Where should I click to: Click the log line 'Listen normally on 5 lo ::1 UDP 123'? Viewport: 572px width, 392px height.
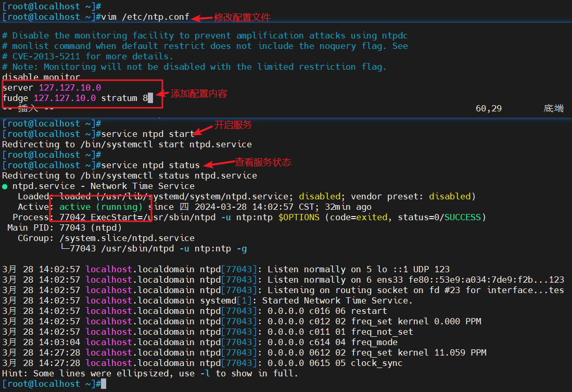(x=226, y=269)
